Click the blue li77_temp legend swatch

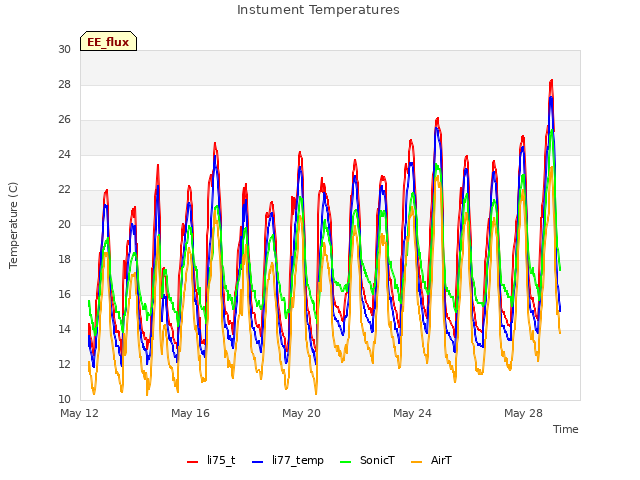(258, 462)
